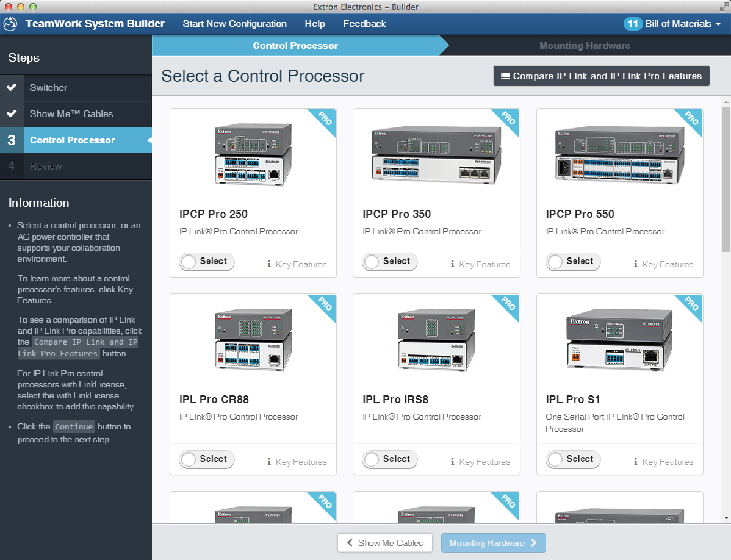Click the info icon beside IPL Pro S1 Key Features
Image resolution: width=731 pixels, height=560 pixels.
click(x=635, y=462)
